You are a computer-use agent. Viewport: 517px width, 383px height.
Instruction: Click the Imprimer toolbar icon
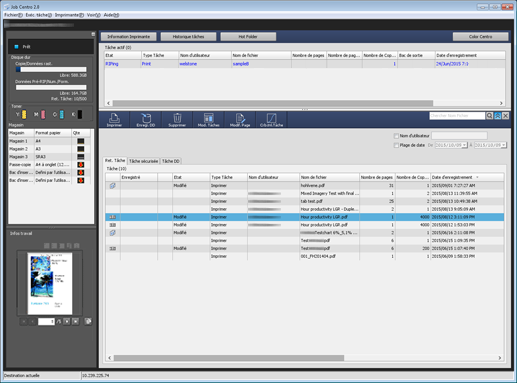point(114,120)
